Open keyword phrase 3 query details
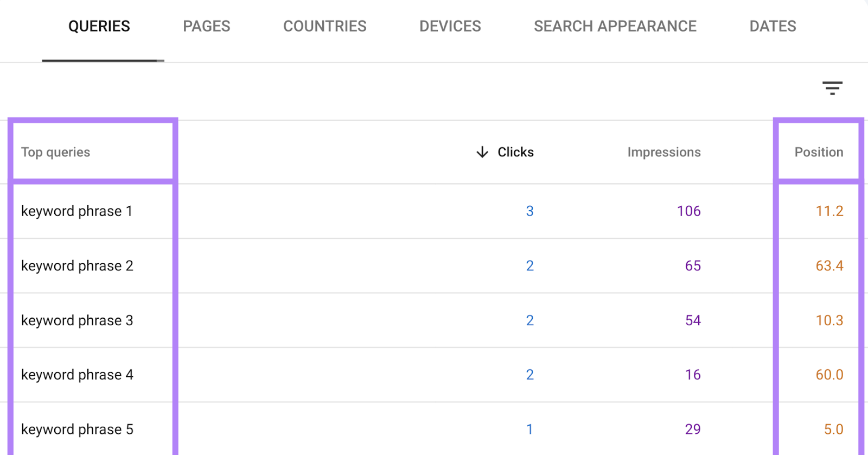The height and width of the screenshot is (455, 868). (x=76, y=320)
